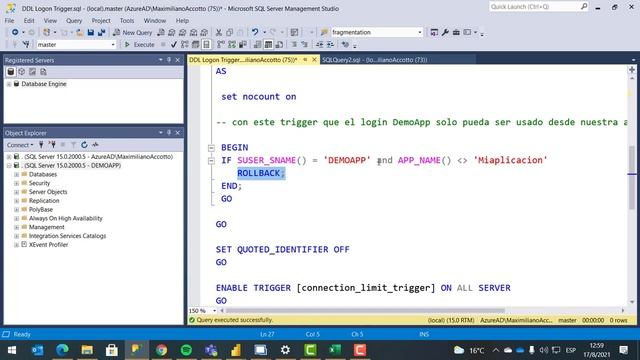Screen dimensions: 640x360
Task: Open the Undo history dropdown arrow
Action: (x=264, y=32)
